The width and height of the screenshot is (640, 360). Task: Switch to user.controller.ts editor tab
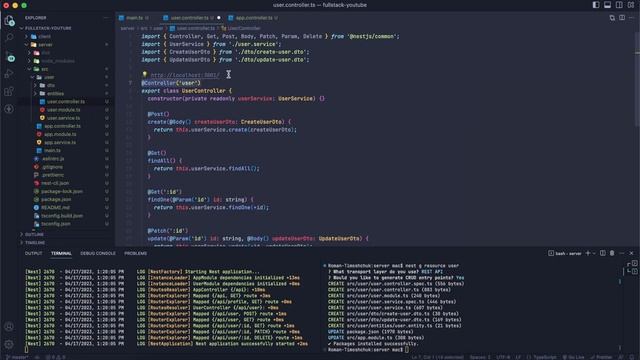(191, 18)
